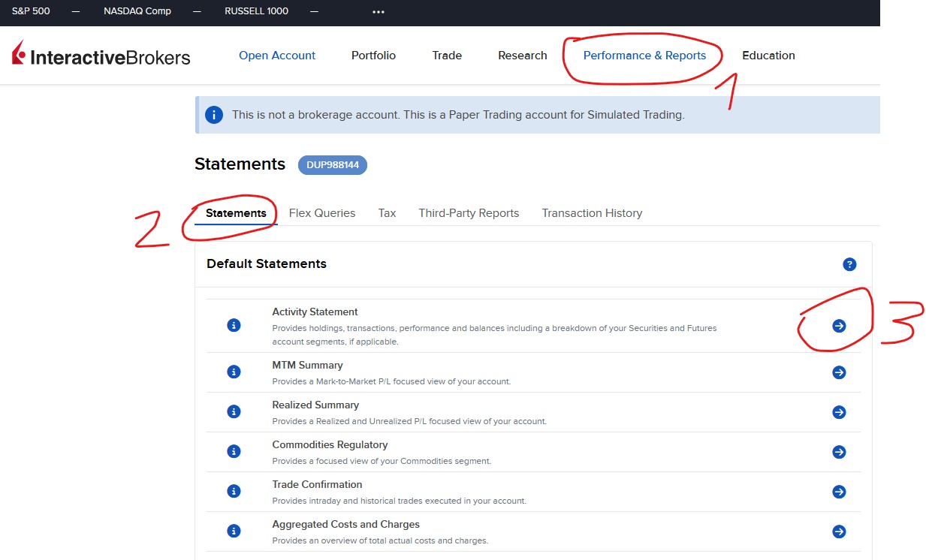Run Trade Confirmation with arrow button
Image resolution: width=926 pixels, height=560 pixels.
(839, 492)
